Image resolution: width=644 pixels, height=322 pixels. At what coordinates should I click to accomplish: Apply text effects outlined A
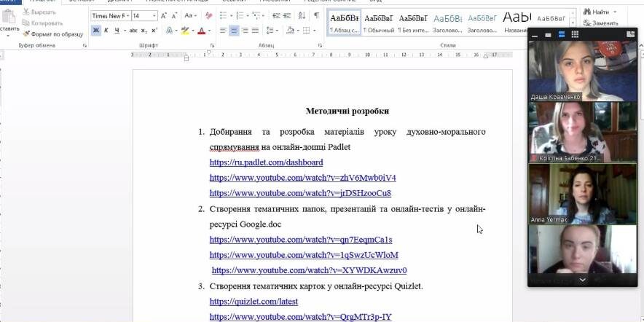coord(169,31)
